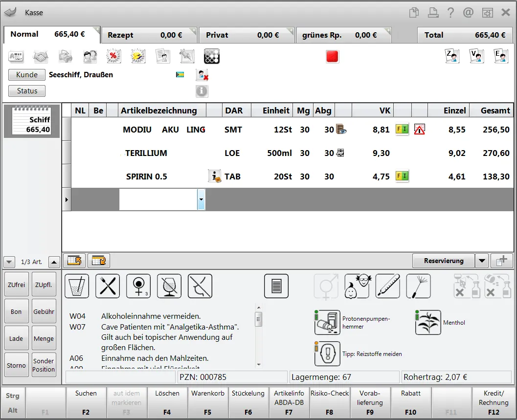Expand the Reservierung dropdown arrow

click(482, 261)
